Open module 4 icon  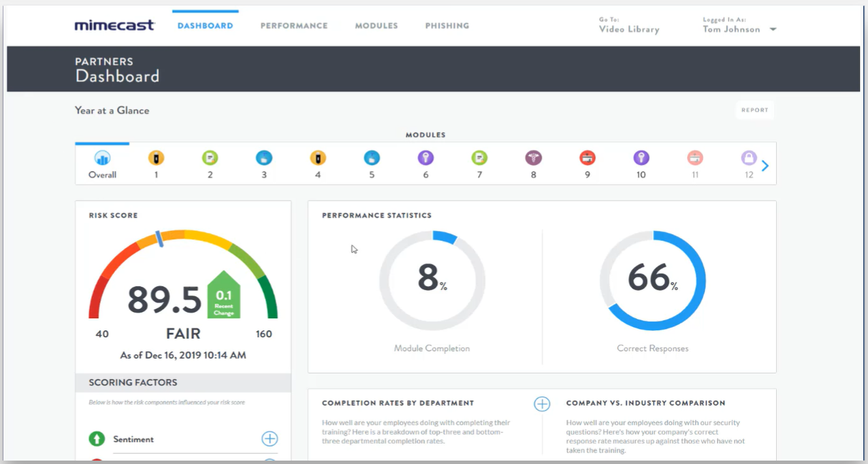318,158
